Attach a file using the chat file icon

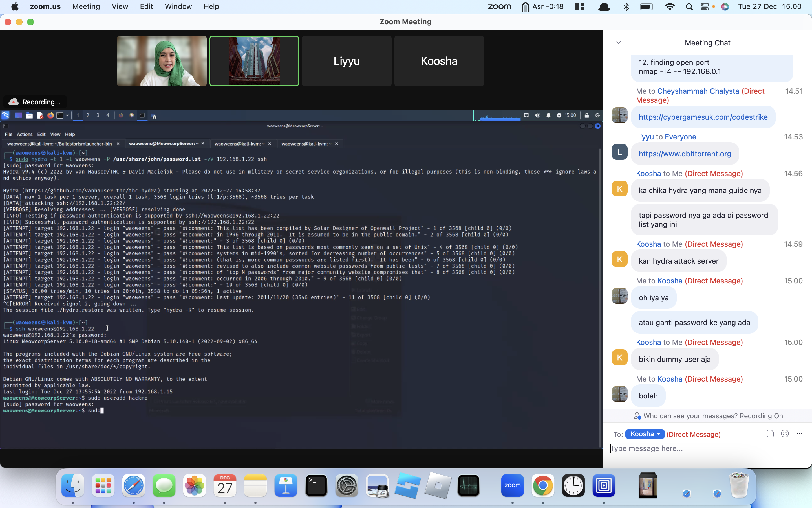tap(770, 433)
